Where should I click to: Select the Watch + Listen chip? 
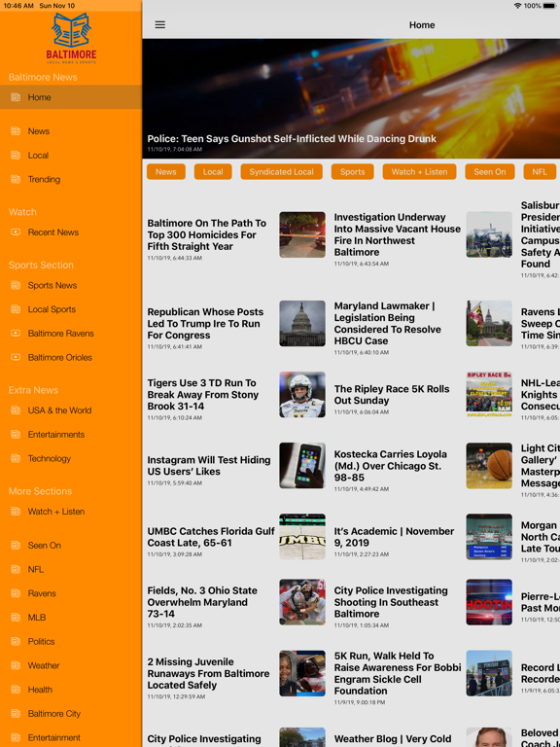(420, 172)
